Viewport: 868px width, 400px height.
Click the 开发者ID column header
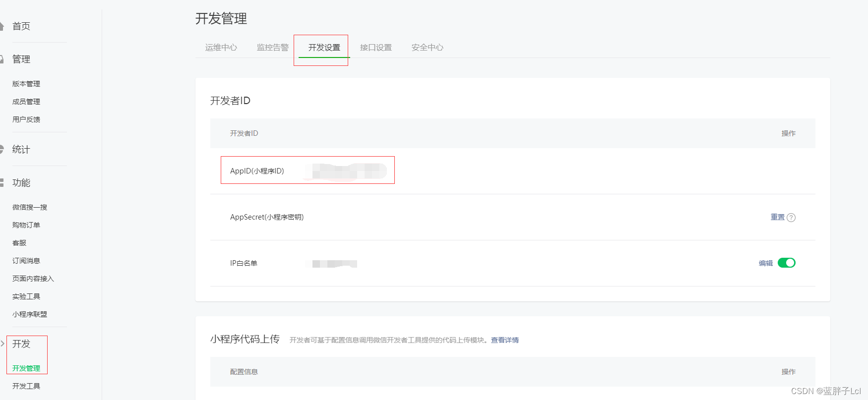coord(244,133)
